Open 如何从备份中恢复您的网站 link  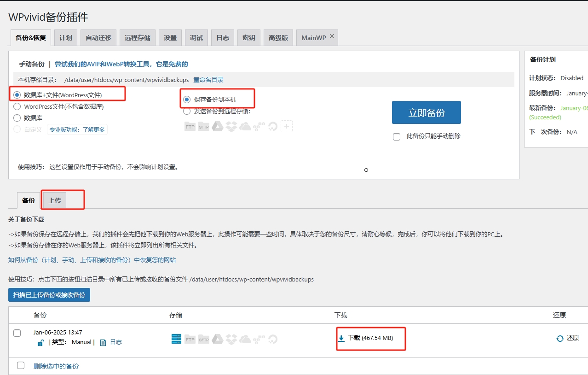coord(92,260)
